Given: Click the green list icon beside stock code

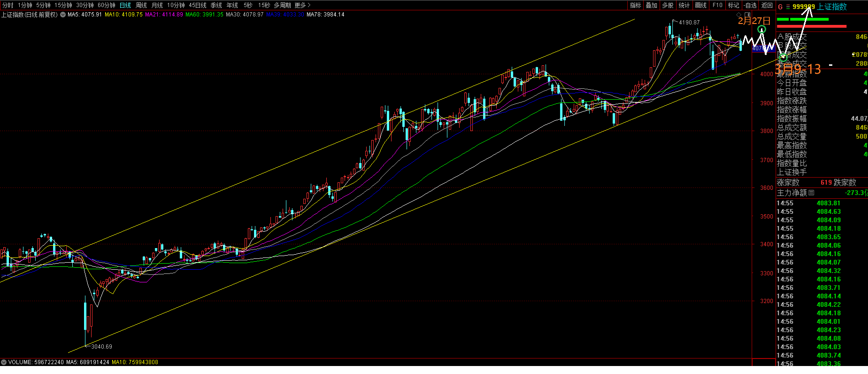Looking at the screenshot, I should [x=788, y=7].
